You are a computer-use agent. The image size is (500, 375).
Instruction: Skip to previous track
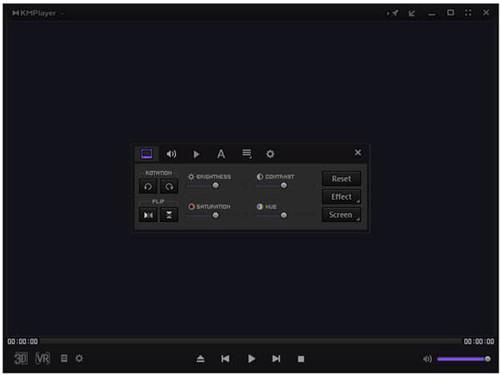[225, 359]
